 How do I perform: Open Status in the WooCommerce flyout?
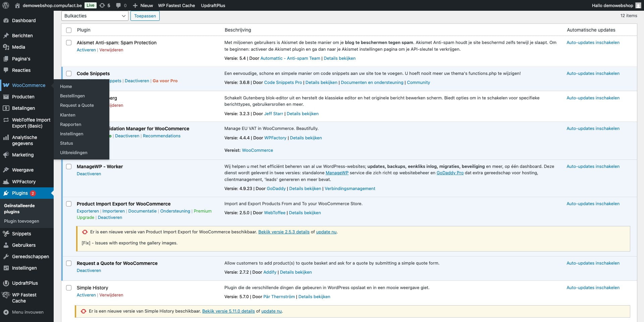click(66, 143)
